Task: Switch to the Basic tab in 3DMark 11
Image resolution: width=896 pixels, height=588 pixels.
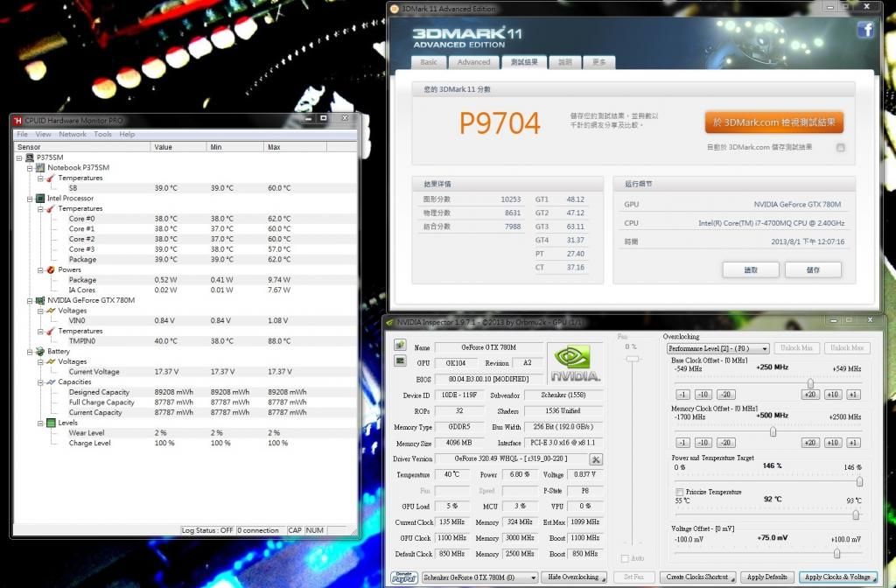Action: (429, 62)
